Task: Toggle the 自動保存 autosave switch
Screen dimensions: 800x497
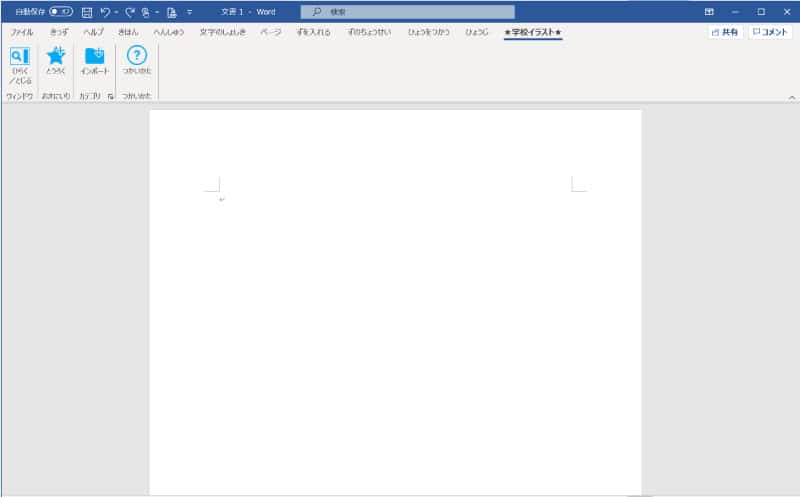Action: click(x=61, y=12)
